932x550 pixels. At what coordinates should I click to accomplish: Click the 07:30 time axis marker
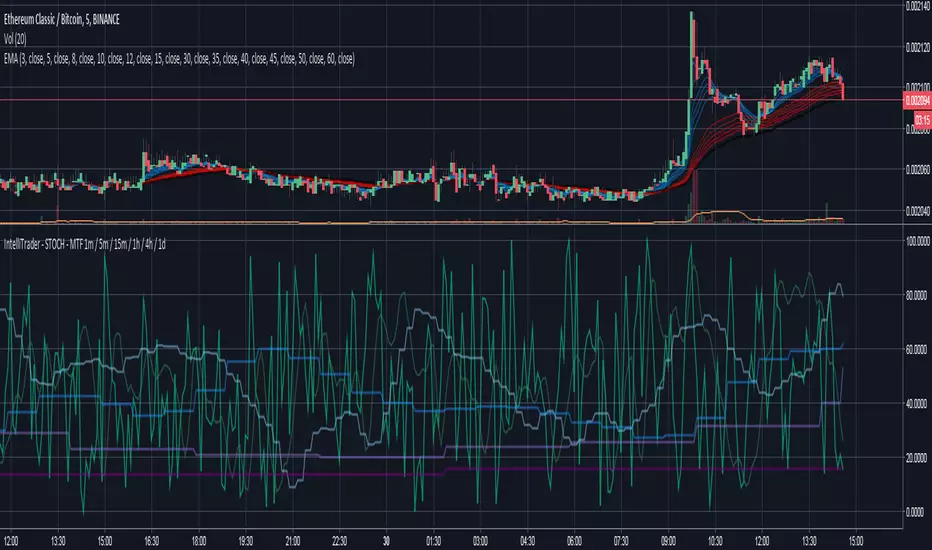coord(621,541)
